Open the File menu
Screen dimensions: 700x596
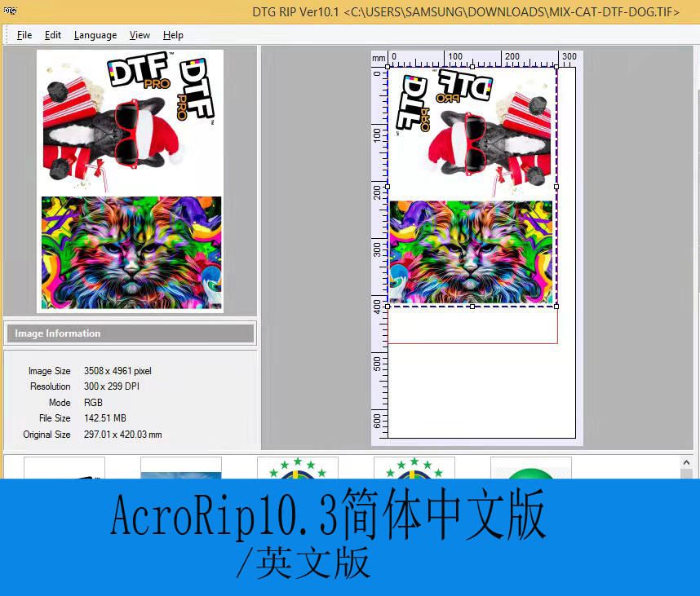(x=24, y=35)
